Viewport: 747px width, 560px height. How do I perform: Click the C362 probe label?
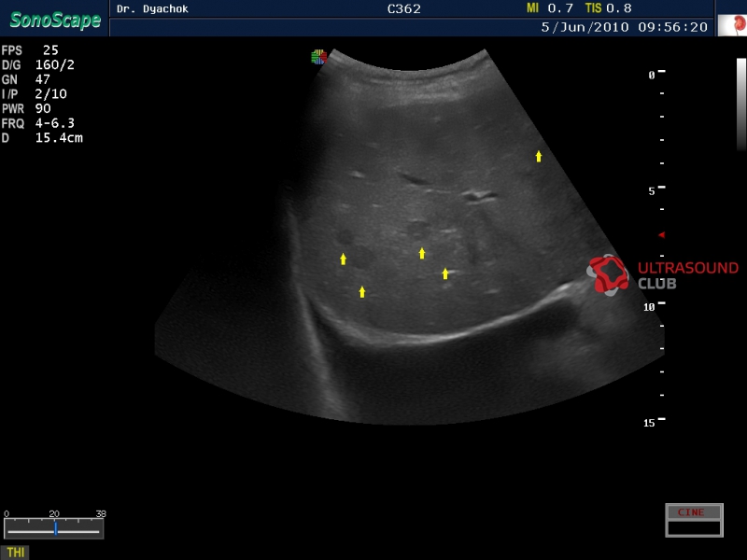[x=404, y=9]
